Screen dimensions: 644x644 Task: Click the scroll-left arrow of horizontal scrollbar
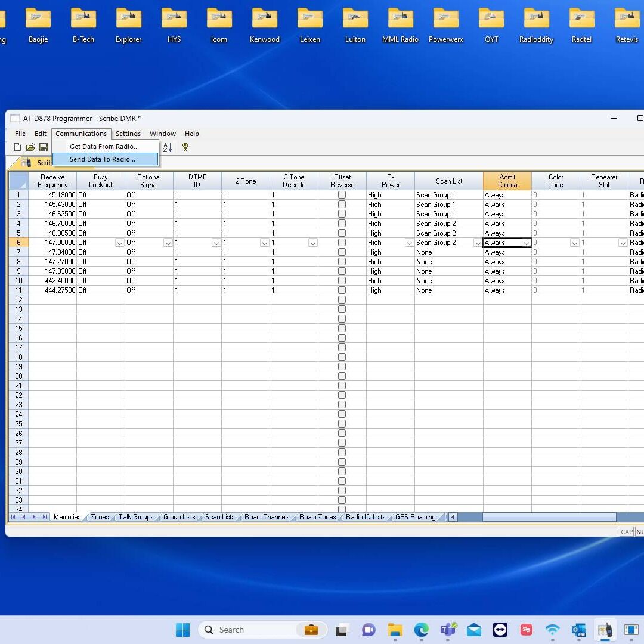(453, 516)
